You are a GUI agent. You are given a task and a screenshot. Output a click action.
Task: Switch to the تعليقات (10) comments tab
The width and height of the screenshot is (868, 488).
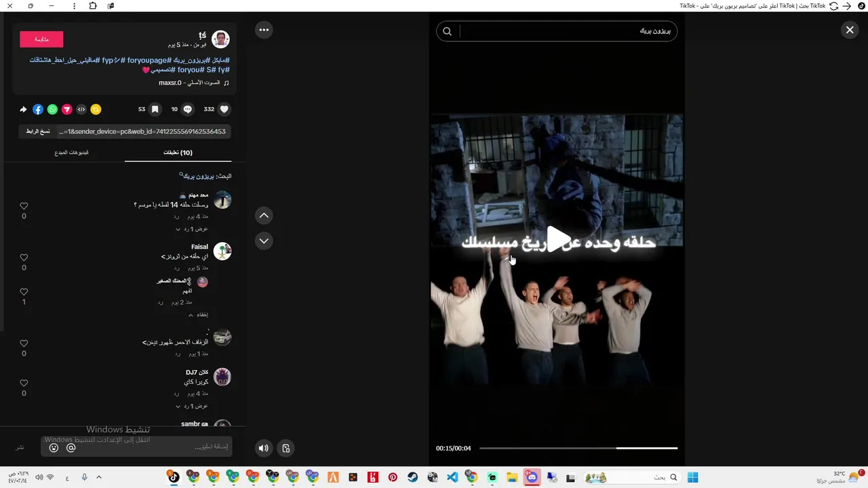(x=178, y=152)
